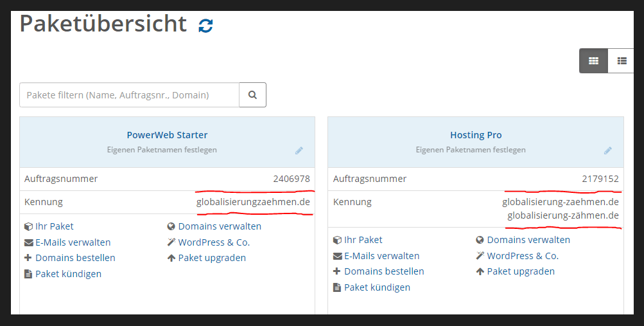
Task: Upgrade the Hosting Pro package
Action: [521, 271]
